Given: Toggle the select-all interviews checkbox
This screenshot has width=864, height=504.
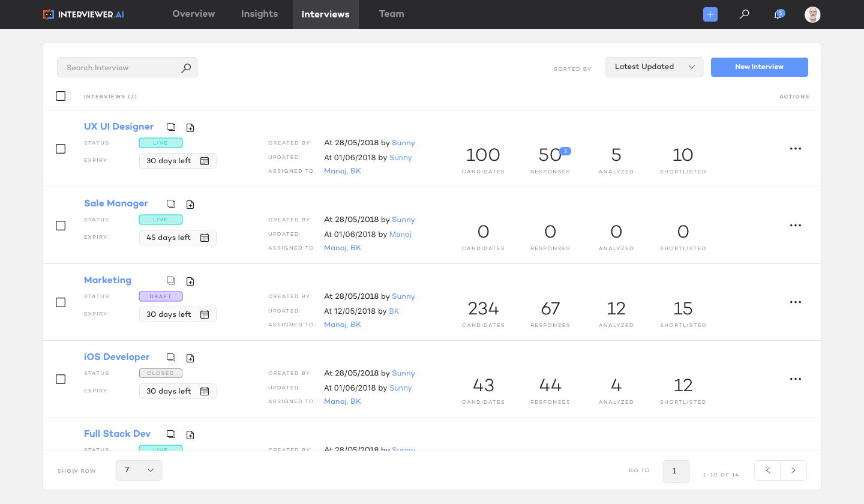Looking at the screenshot, I should click(61, 96).
